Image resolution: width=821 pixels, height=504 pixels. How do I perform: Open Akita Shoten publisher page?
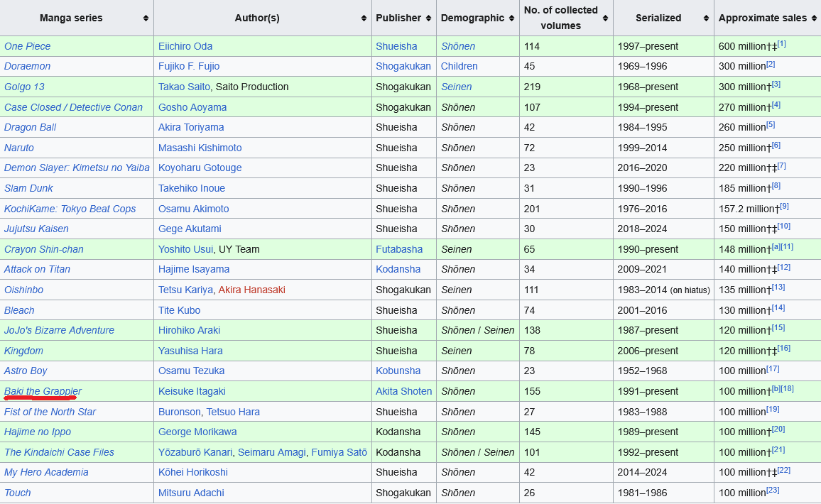[x=403, y=391]
